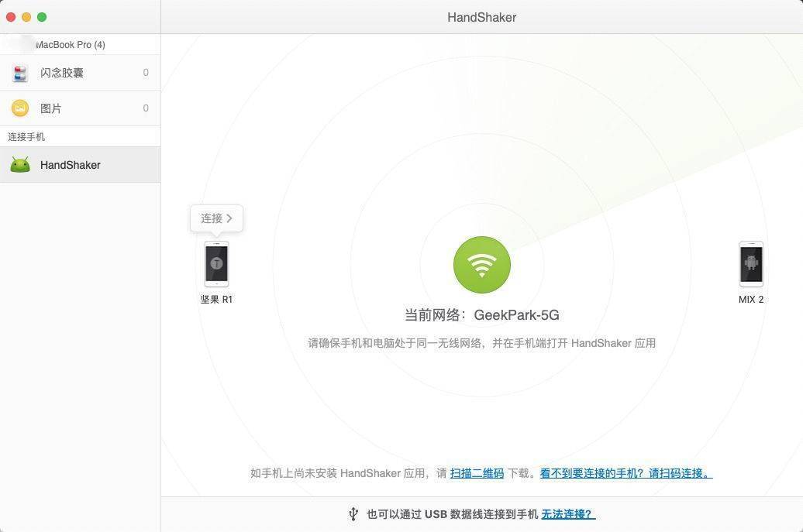Click the HandShaker title in the title bar
This screenshot has width=803, height=532.
tap(481, 16)
